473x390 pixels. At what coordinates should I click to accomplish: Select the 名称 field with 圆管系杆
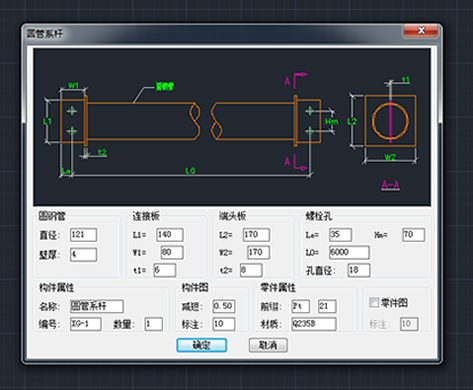pos(97,306)
